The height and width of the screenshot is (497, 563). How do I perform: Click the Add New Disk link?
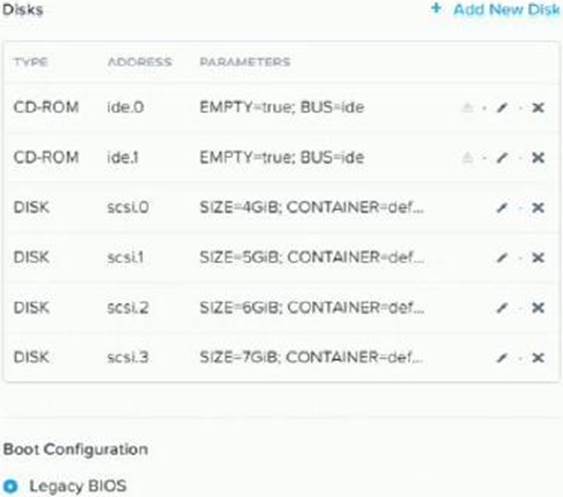pyautogui.click(x=507, y=10)
